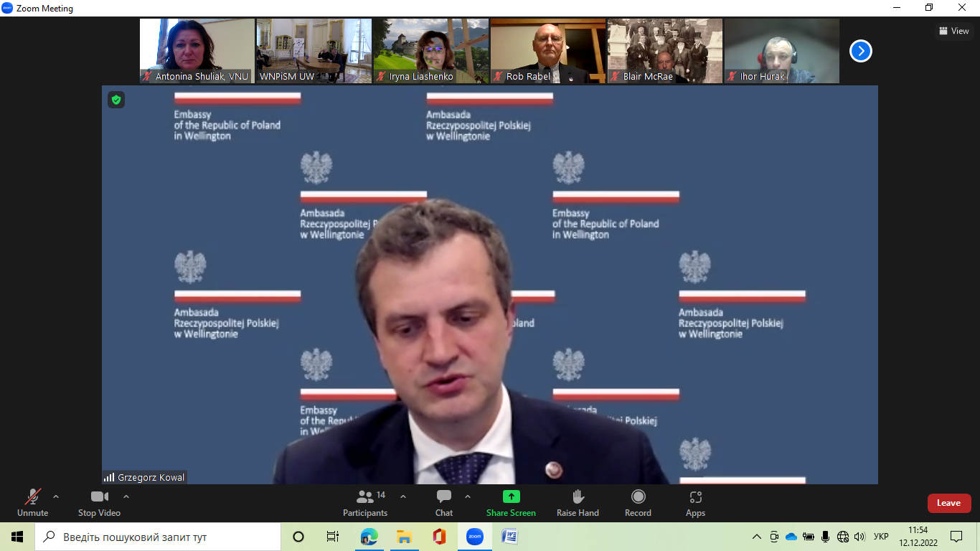Screen dimensions: 980x551
Task: Click the green Share Screen icon
Action: click(x=511, y=496)
